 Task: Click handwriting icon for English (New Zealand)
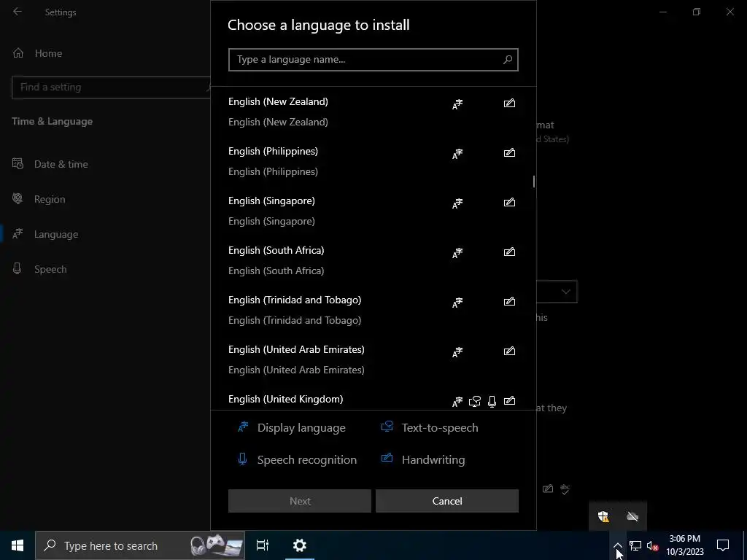[509, 103]
